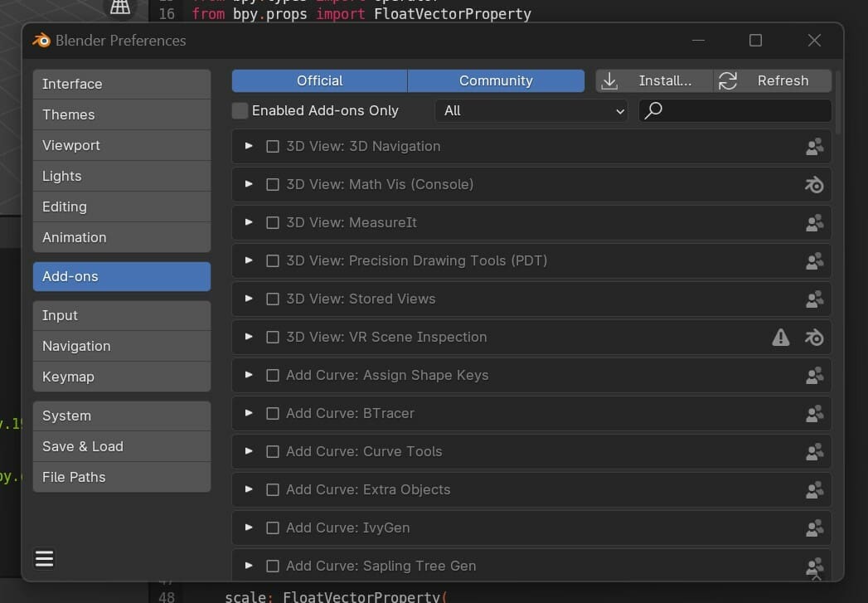Switch to Themes preferences

(122, 114)
